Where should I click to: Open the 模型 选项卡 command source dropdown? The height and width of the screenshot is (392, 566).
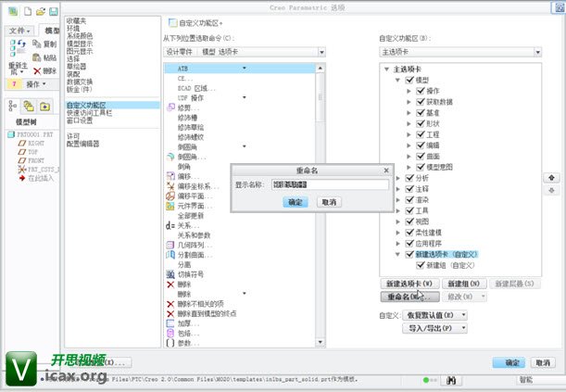click(x=321, y=52)
